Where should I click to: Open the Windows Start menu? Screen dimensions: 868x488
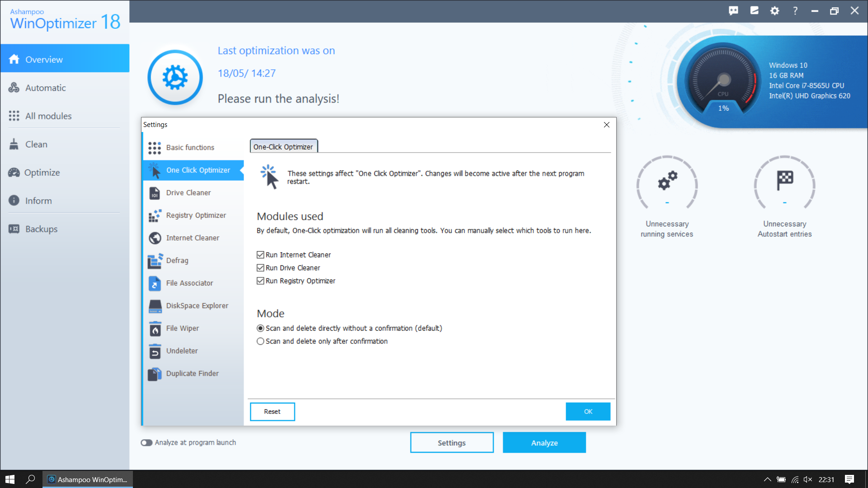[10, 479]
